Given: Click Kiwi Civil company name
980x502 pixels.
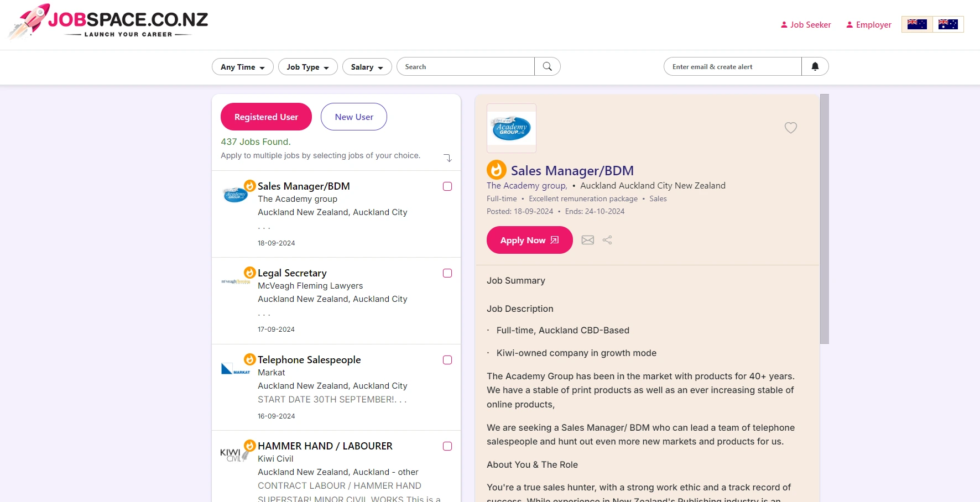Looking at the screenshot, I should pyautogui.click(x=275, y=459).
